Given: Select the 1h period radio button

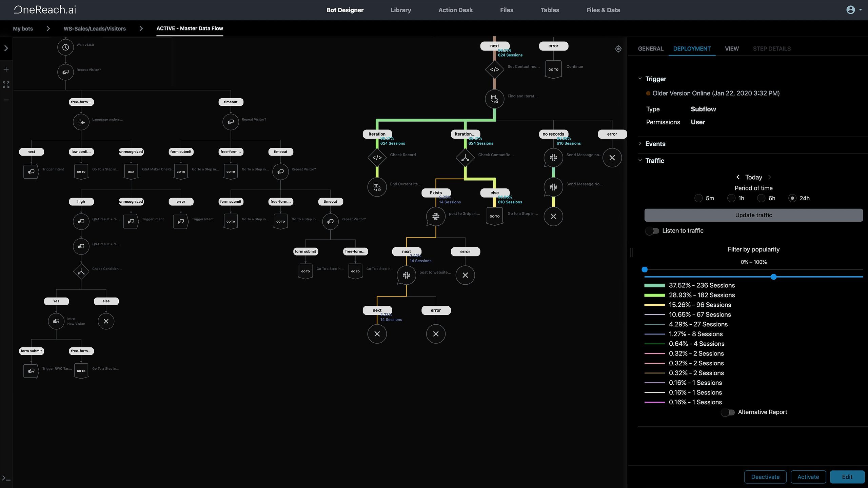Looking at the screenshot, I should click(x=731, y=198).
